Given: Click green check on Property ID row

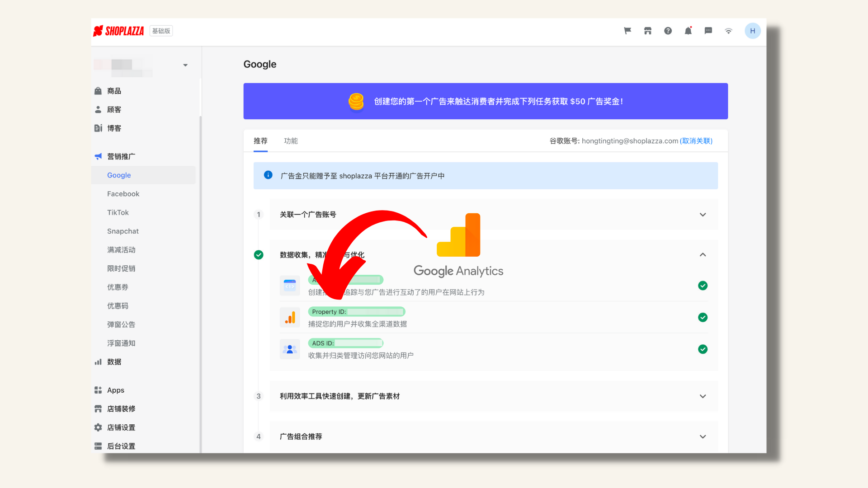Looking at the screenshot, I should (703, 317).
